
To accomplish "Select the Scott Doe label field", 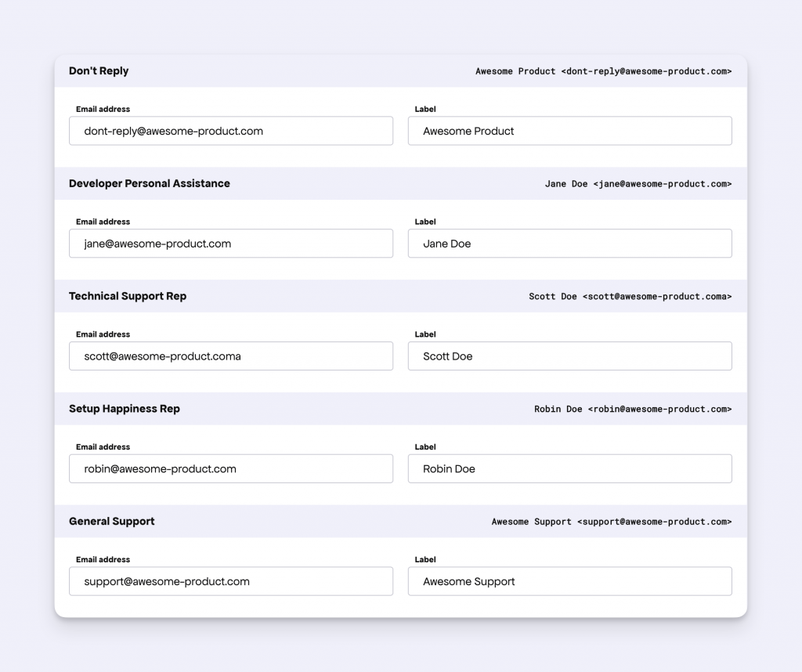I will pos(569,356).
